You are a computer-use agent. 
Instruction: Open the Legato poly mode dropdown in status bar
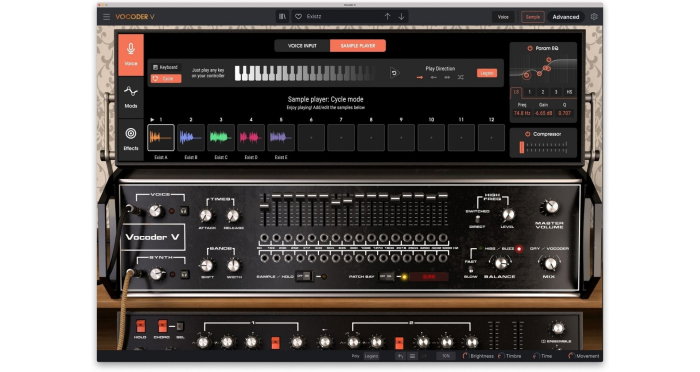(x=371, y=356)
